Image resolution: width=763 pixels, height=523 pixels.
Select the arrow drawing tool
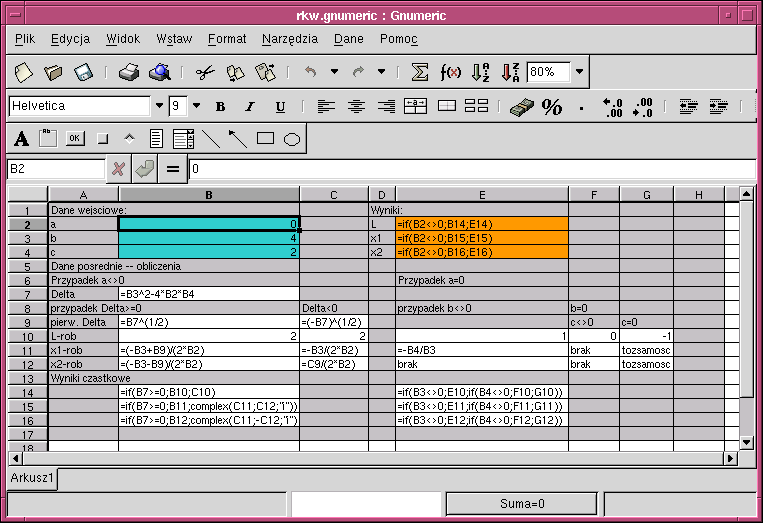click(237, 139)
